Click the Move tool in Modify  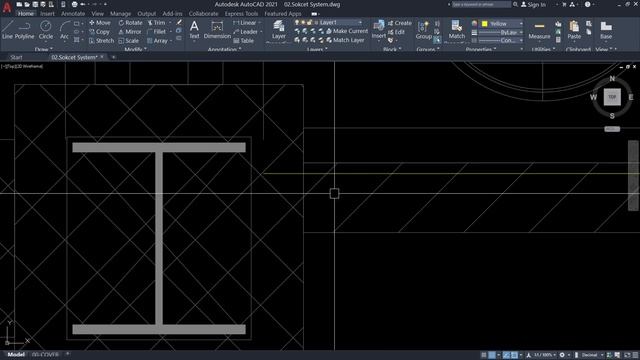100,23
